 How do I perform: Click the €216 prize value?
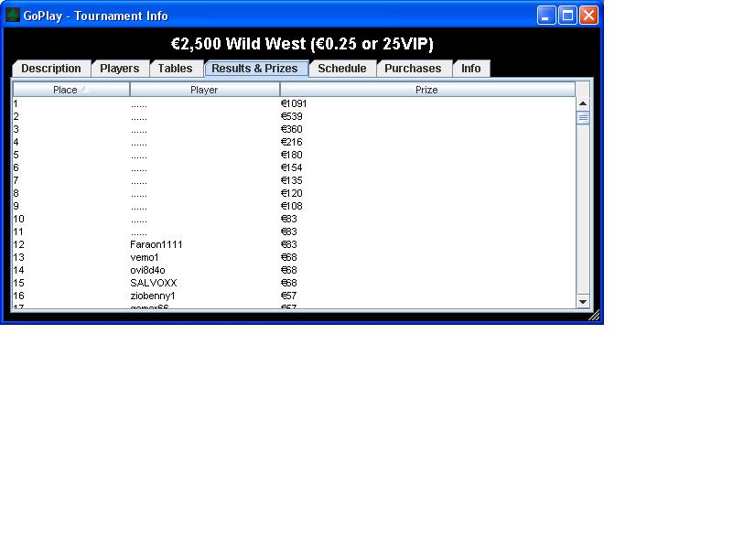291,142
